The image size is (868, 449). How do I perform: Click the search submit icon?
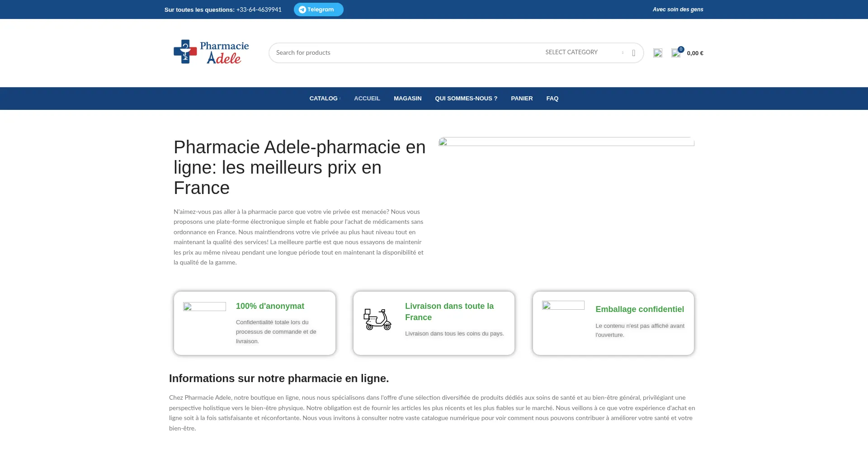click(x=634, y=53)
